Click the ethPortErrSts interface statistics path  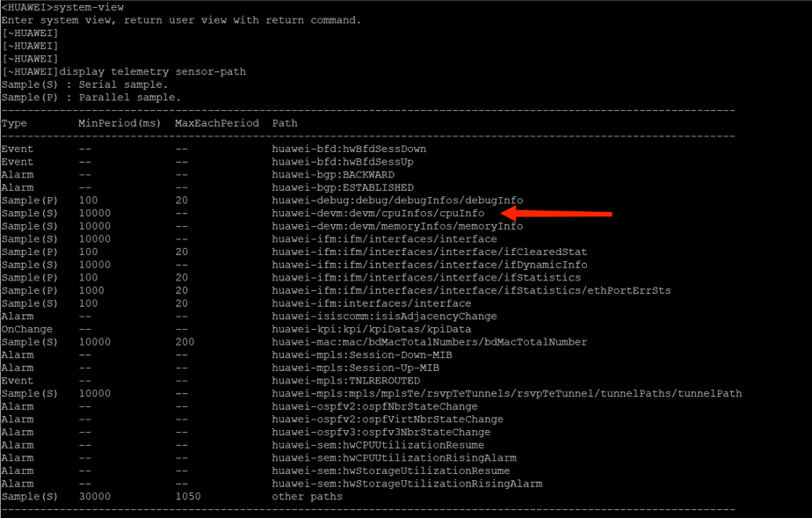point(471,290)
